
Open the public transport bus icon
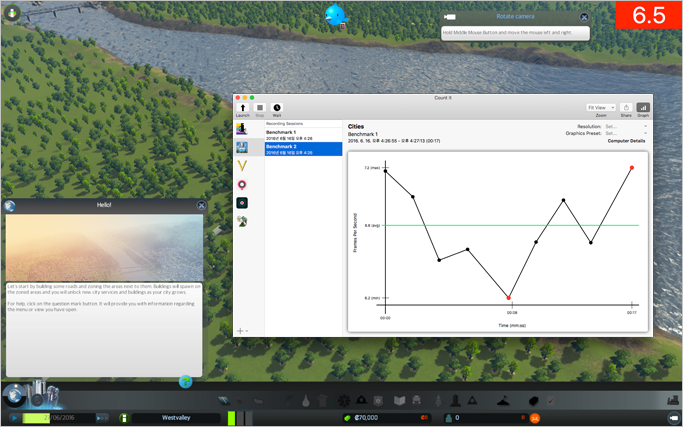416,400
